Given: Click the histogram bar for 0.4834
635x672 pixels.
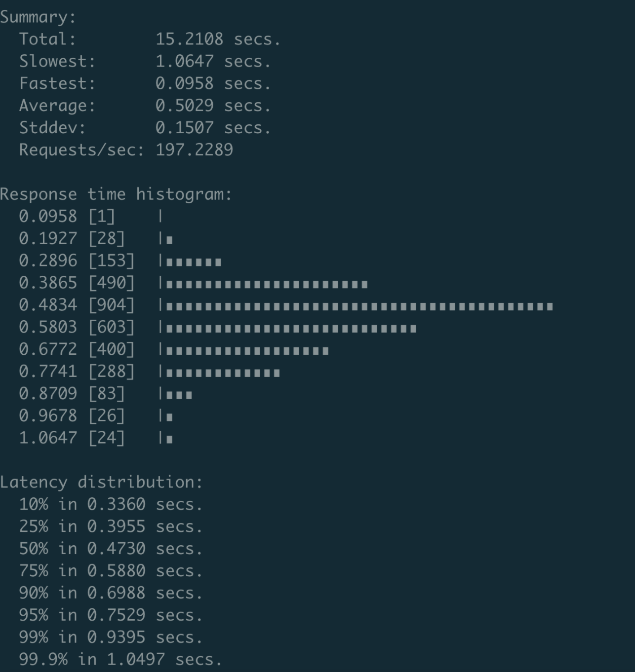Looking at the screenshot, I should tap(359, 306).
